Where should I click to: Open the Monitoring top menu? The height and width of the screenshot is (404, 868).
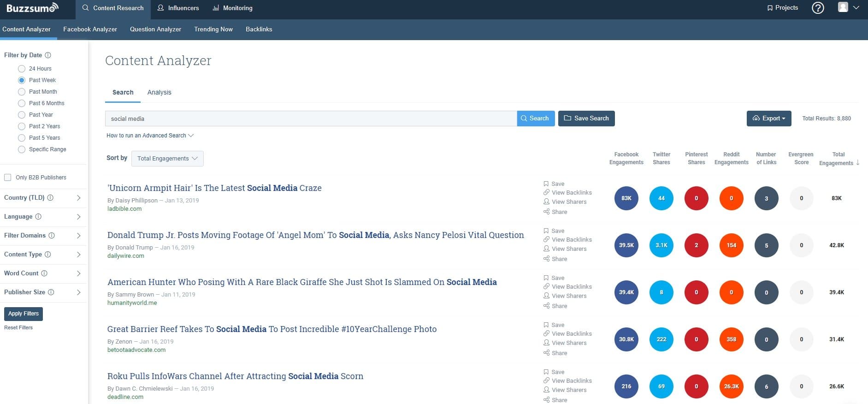coord(232,8)
